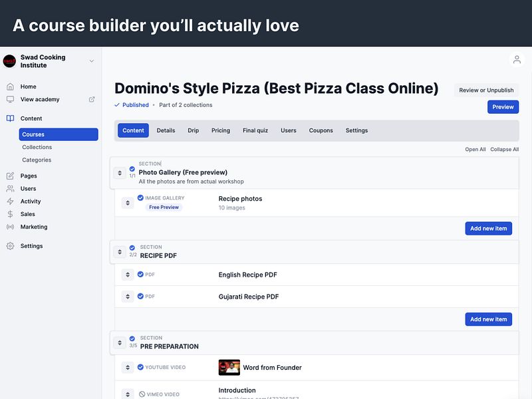Open the Pages sidebar item
532x399 pixels.
pyautogui.click(x=29, y=176)
